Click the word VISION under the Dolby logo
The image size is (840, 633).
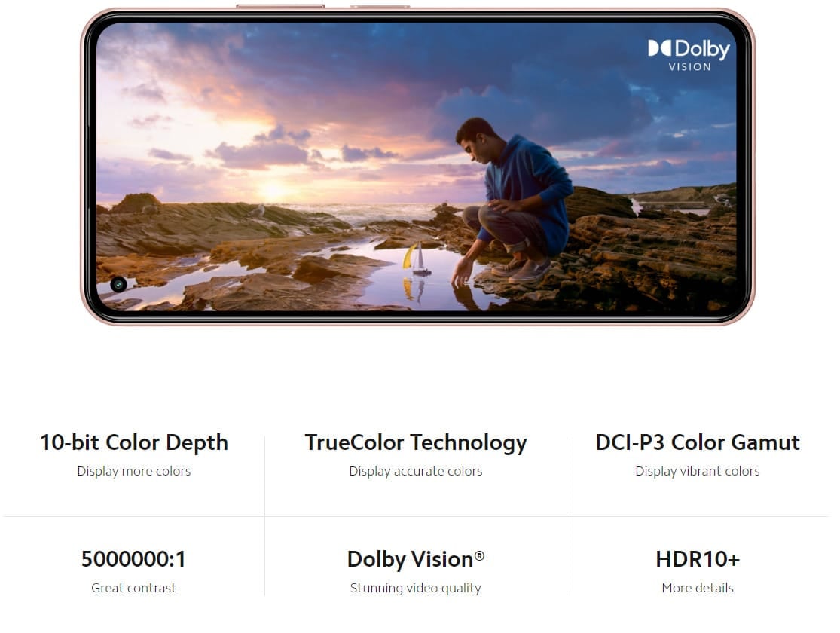tap(689, 67)
